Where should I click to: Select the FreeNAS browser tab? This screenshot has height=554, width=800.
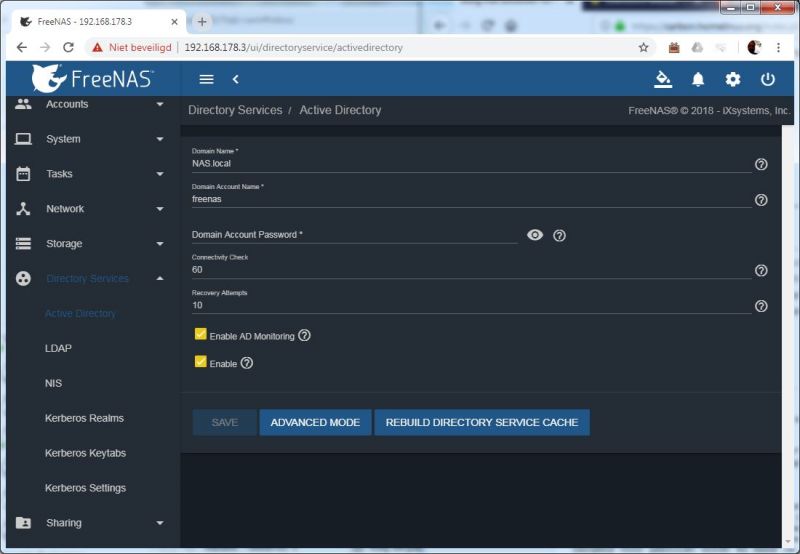[97, 22]
